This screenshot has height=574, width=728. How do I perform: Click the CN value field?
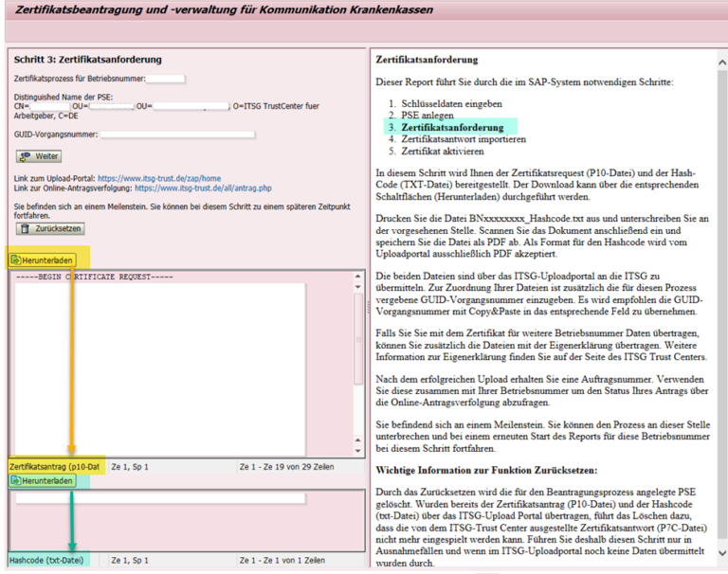pos(49,106)
